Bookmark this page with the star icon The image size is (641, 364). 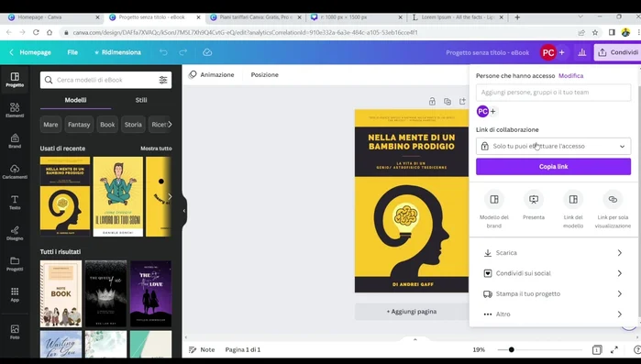click(595, 32)
